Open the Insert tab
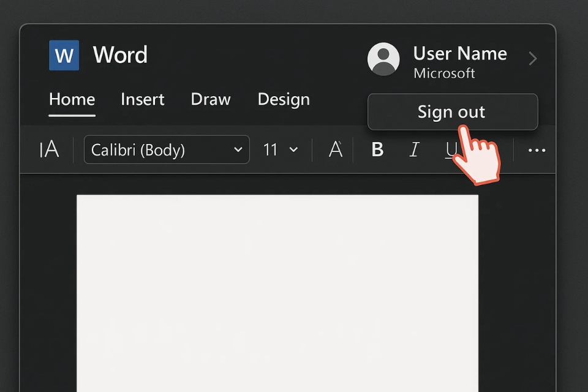The image size is (588, 392). pyautogui.click(x=142, y=99)
